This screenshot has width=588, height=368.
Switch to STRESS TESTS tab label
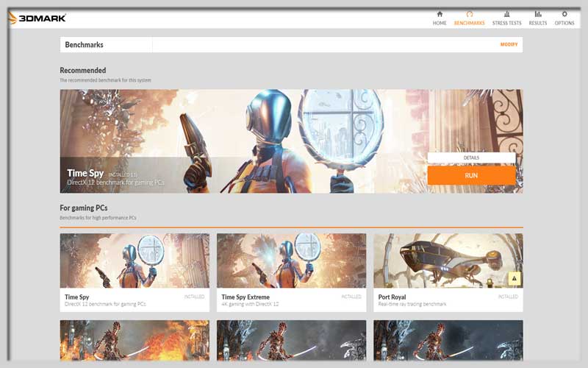pos(506,23)
